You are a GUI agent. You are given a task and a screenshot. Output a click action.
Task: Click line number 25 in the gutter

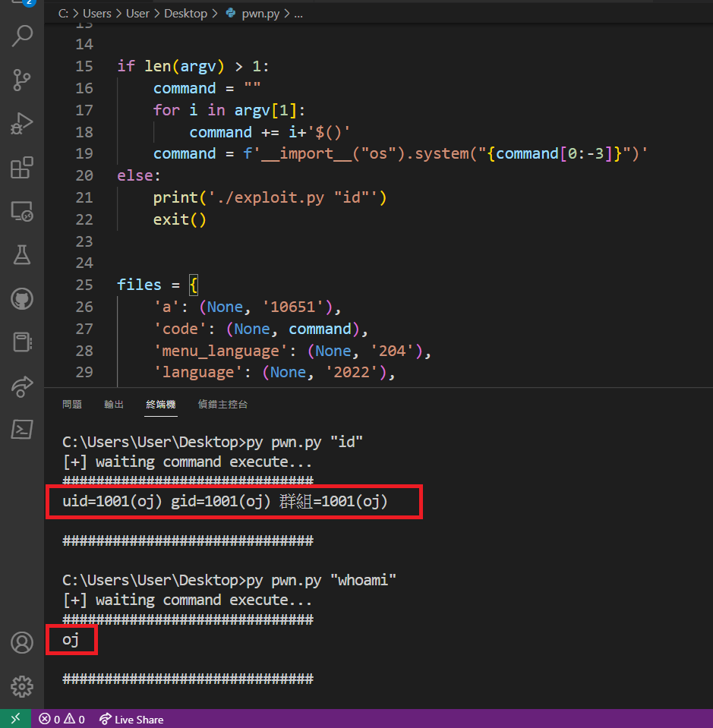[x=84, y=285]
